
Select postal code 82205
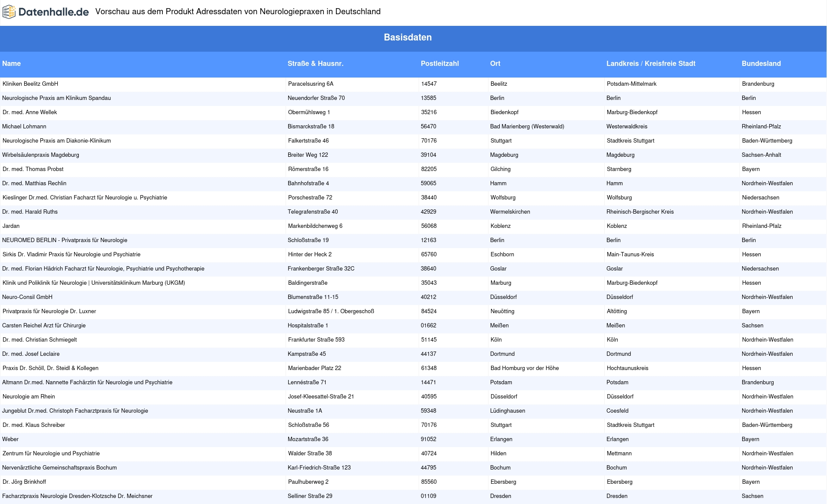(x=429, y=169)
